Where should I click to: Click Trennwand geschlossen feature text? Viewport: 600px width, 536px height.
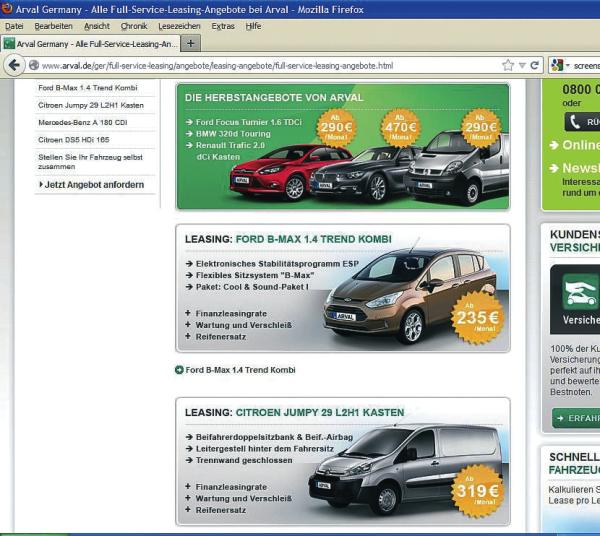click(244, 460)
